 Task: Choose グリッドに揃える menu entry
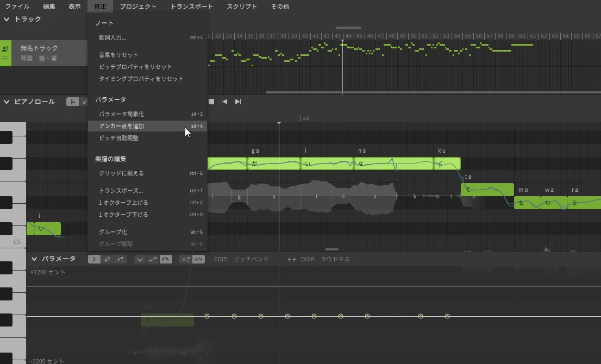[x=148, y=173]
